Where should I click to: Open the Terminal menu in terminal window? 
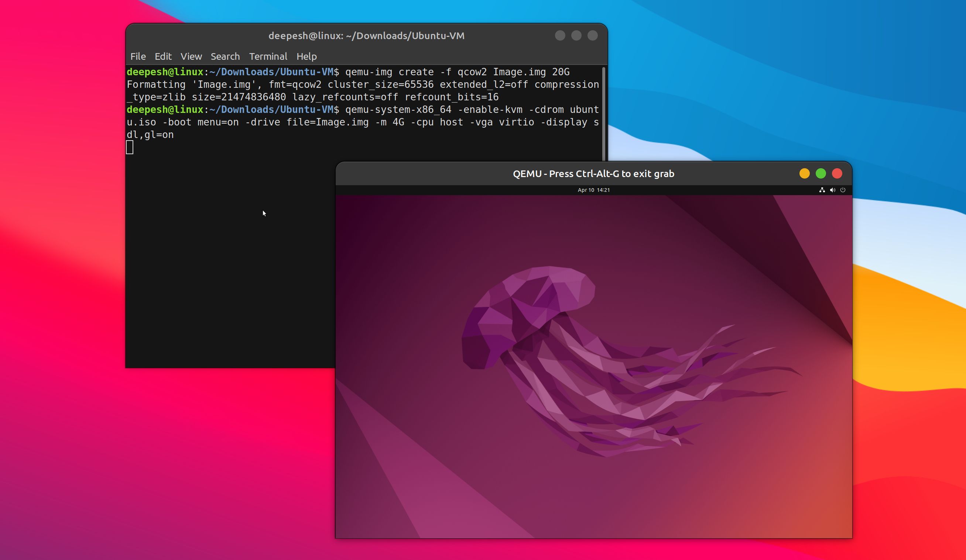point(267,56)
